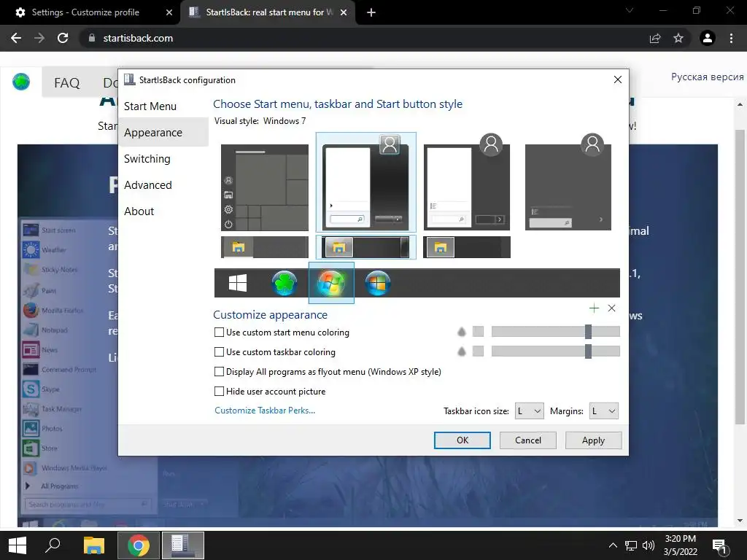Choose the Windows 10 tiled start menu style
Screen dimensions: 747x560
265,187
